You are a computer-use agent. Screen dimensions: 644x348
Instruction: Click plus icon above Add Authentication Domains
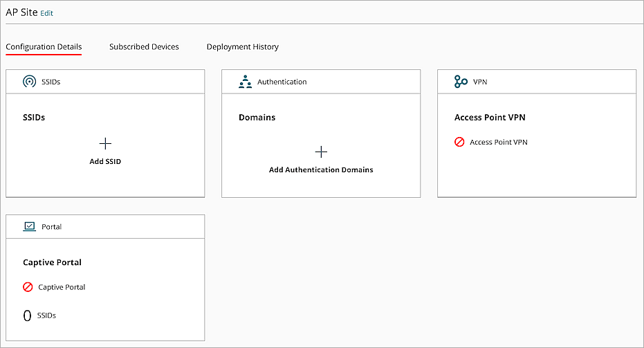(321, 152)
